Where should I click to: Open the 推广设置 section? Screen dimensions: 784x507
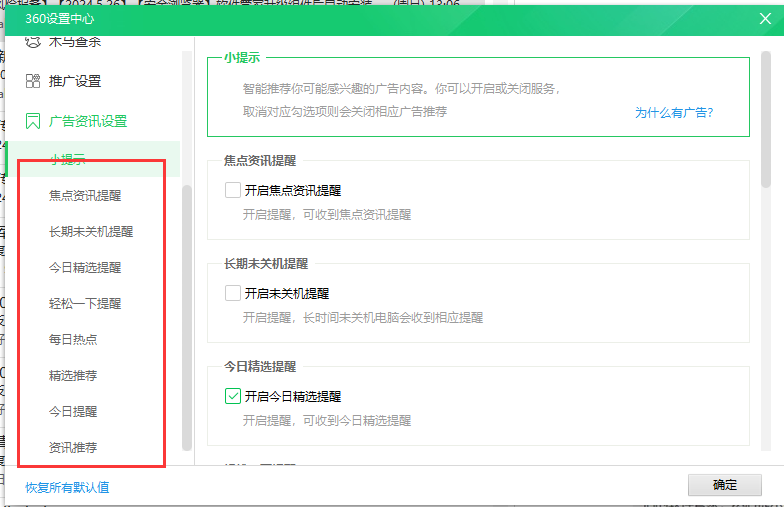(75, 81)
